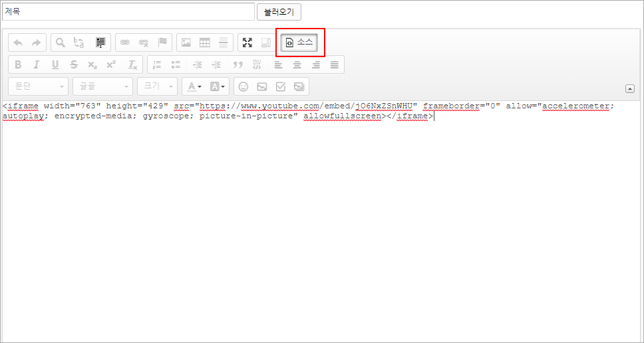Apply Block Quote with quotation icon
Image resolution: width=644 pixels, height=343 pixels.
tap(238, 64)
